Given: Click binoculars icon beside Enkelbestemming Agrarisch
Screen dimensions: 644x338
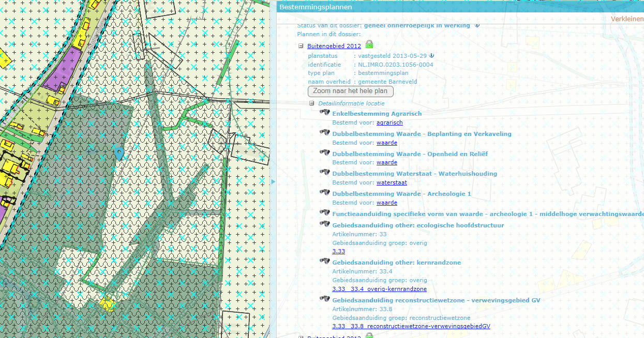Looking at the screenshot, I should 325,112.
